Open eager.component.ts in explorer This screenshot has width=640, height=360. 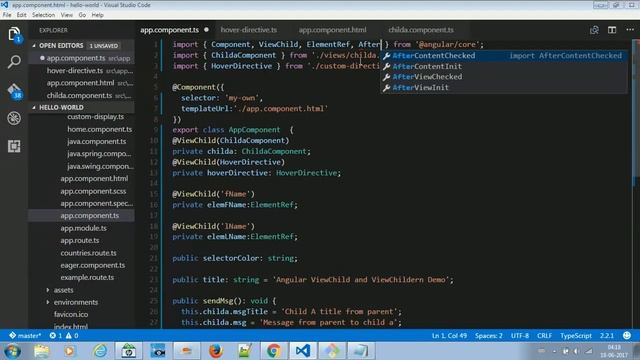click(93, 265)
